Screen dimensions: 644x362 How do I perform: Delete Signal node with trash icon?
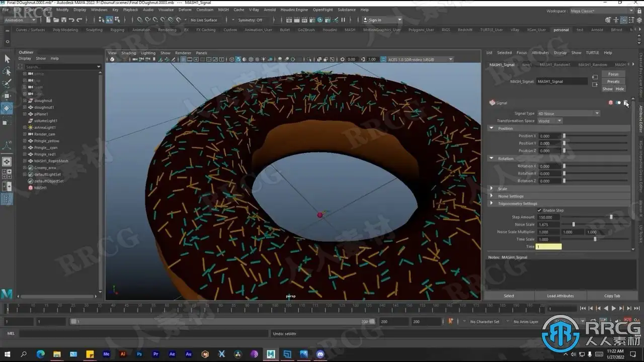tap(626, 103)
